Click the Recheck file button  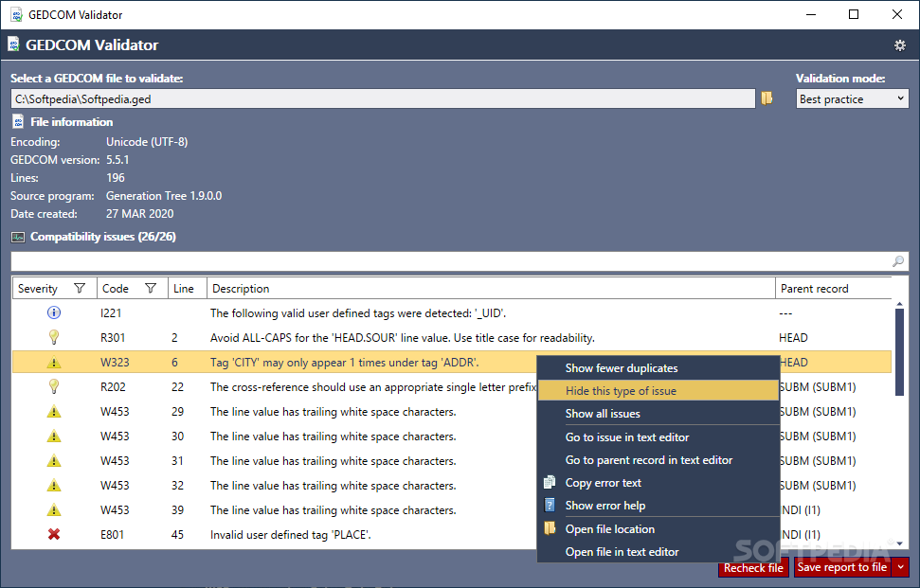coord(753,568)
